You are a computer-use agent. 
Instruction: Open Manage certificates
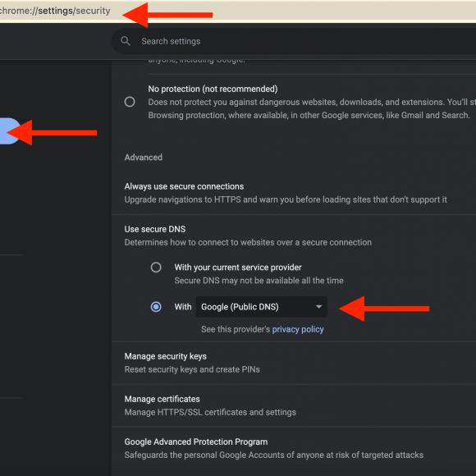(x=294, y=405)
